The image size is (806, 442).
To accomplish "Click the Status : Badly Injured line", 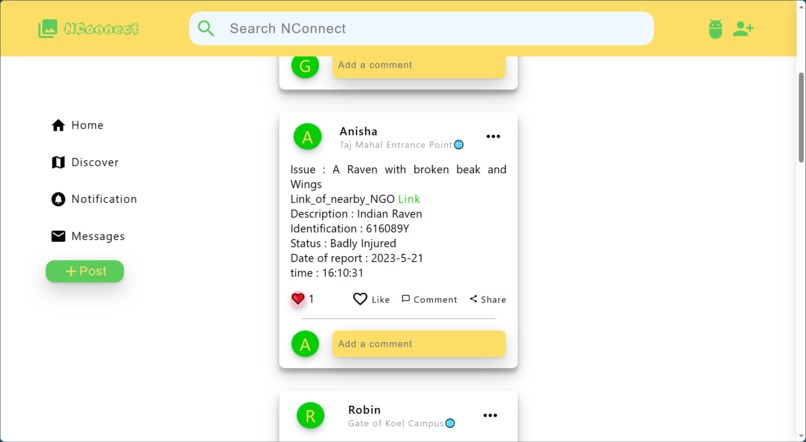I will pyautogui.click(x=343, y=244).
